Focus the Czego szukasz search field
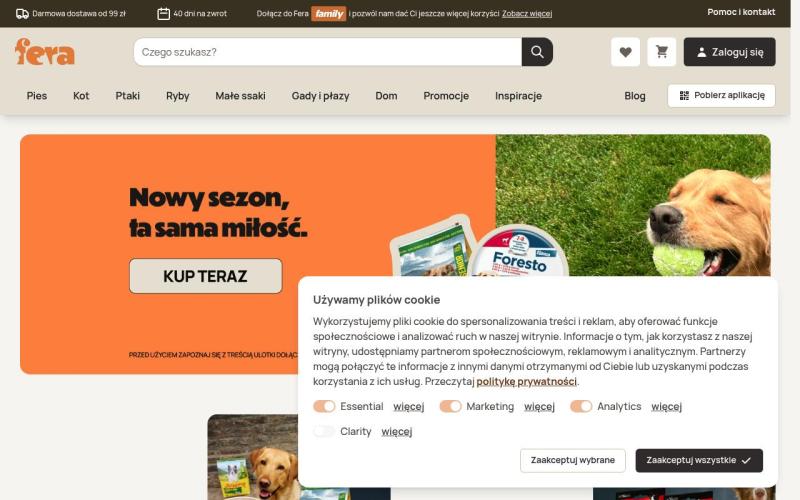Screen dimensions: 800x500 [x=328, y=52]
